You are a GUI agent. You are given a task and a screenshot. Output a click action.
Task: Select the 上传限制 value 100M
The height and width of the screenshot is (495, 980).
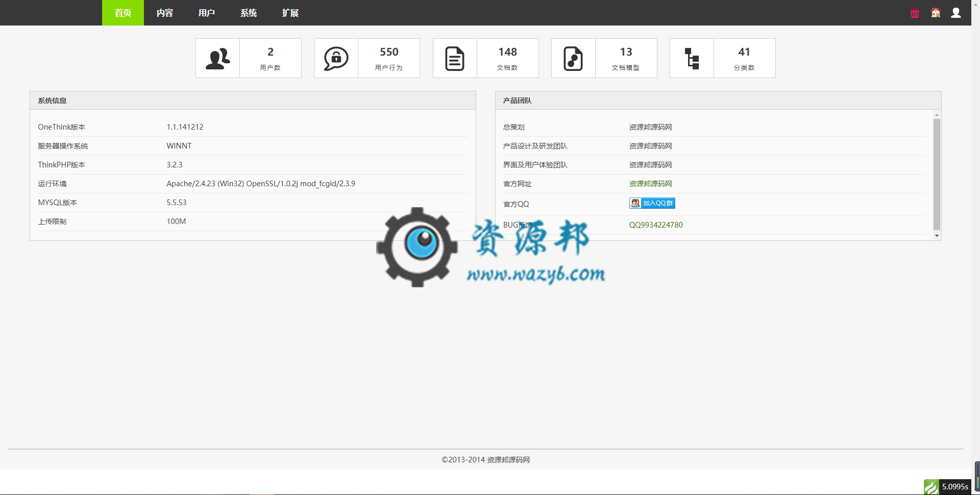pos(176,221)
